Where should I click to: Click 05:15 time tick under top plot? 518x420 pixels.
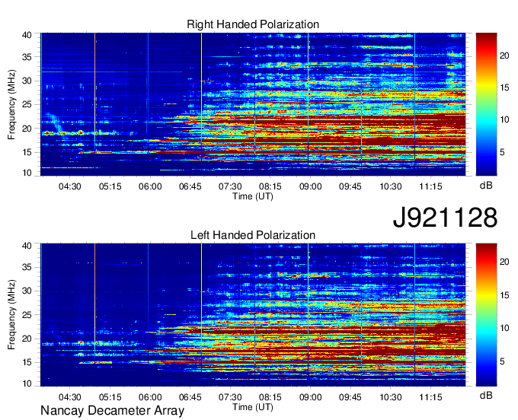coord(110,186)
